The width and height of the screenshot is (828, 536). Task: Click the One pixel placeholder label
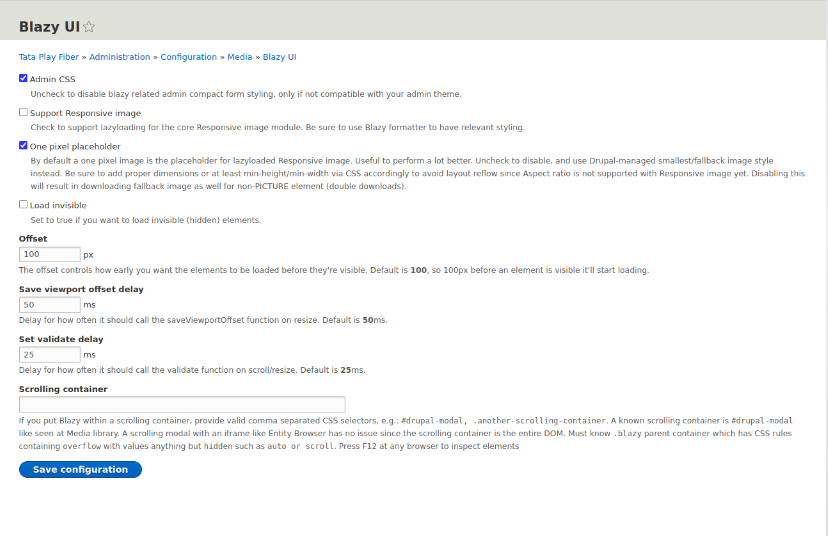pyautogui.click(x=75, y=146)
